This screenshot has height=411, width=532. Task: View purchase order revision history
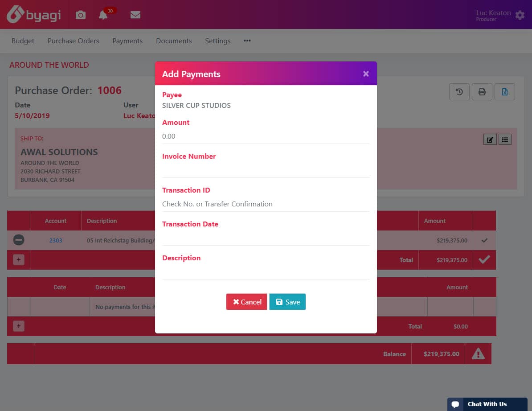coord(459,92)
